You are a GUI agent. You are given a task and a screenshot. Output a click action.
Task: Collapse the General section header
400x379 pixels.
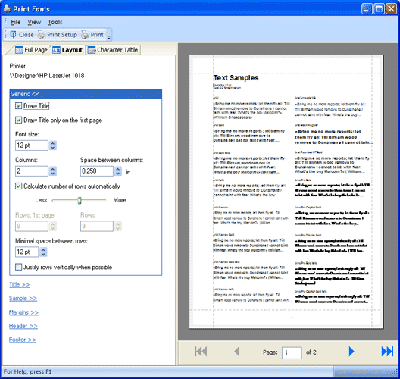[86, 94]
